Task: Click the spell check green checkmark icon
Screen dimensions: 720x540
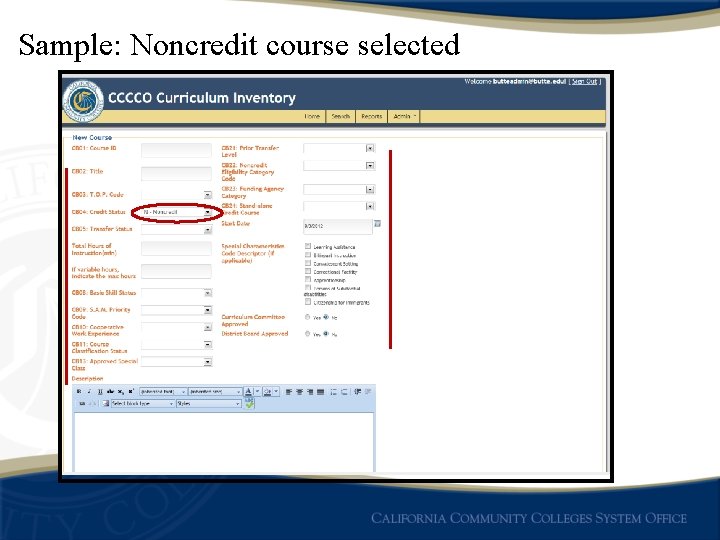Action: [x=249, y=404]
